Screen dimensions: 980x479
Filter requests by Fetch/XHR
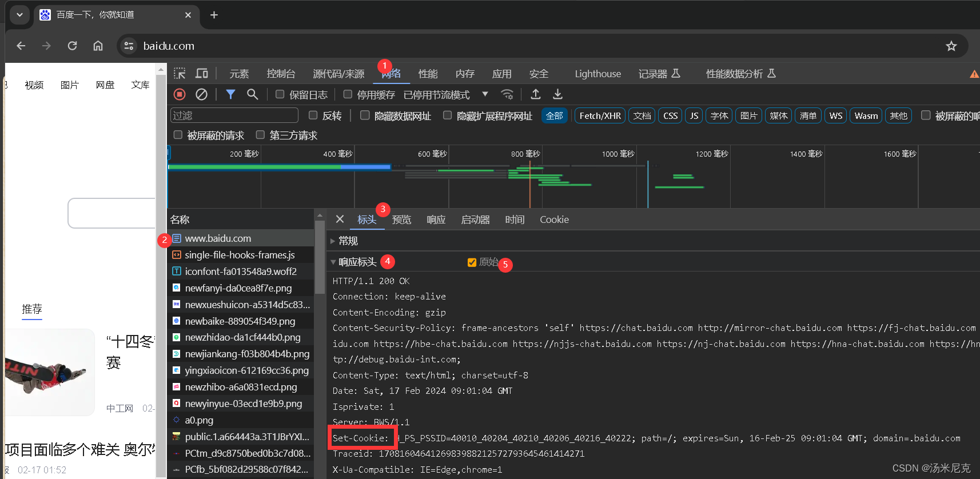[x=600, y=115]
